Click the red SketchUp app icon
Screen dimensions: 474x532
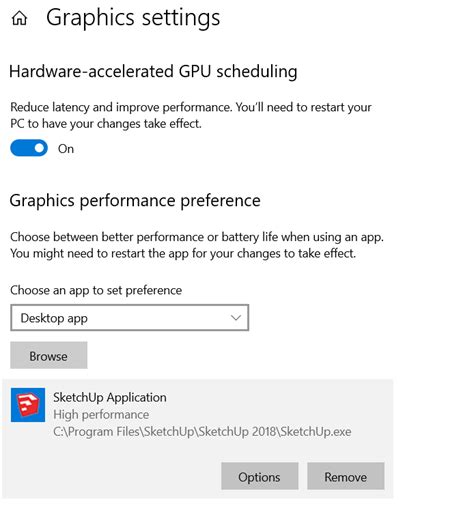pos(28,405)
